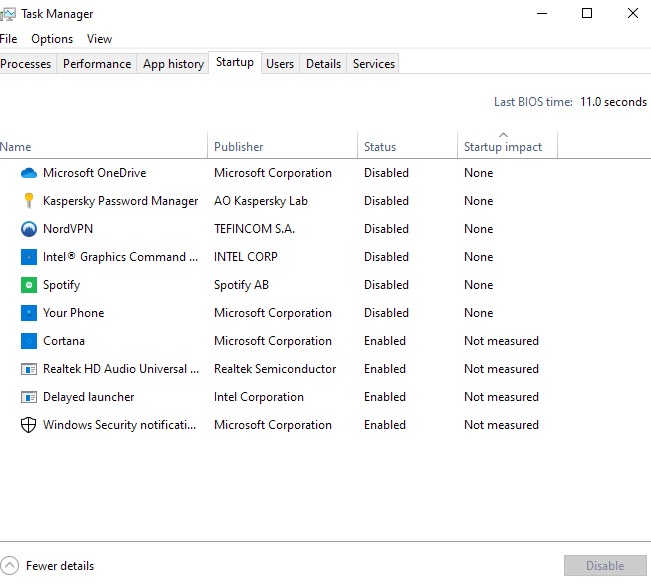The image size is (651, 584).
Task: Click the Microsoft OneDrive cloud icon
Action: point(29,173)
